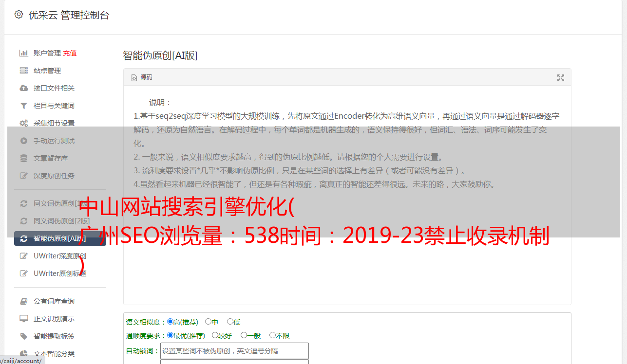Click the edit icon for UWriter原创标题
This screenshot has height=364, width=627.
[23, 273]
